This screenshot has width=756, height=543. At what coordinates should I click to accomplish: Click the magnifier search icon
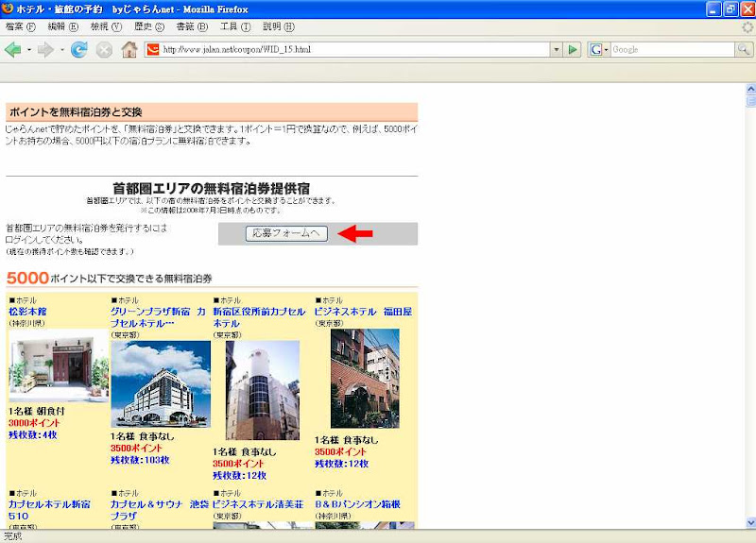(743, 49)
